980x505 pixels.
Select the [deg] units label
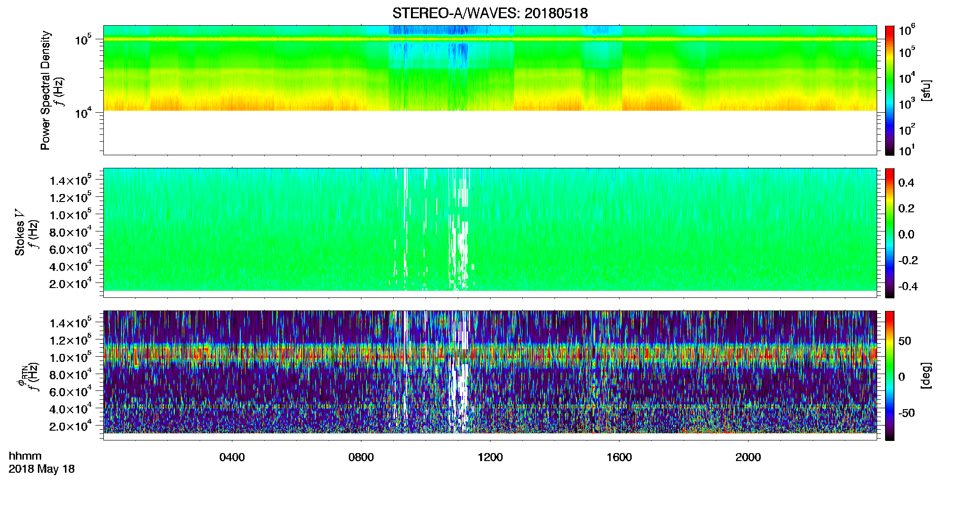pos(926,375)
